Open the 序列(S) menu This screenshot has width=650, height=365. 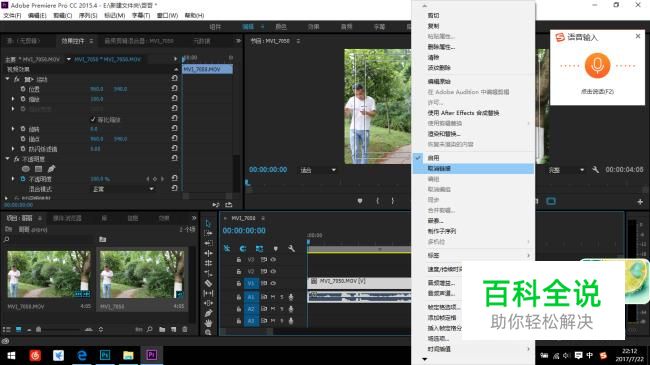click(88, 15)
